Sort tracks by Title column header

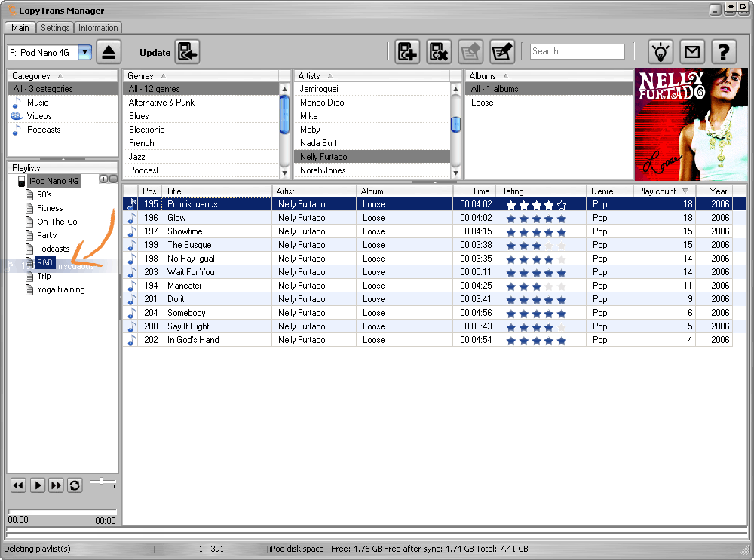coord(217,191)
